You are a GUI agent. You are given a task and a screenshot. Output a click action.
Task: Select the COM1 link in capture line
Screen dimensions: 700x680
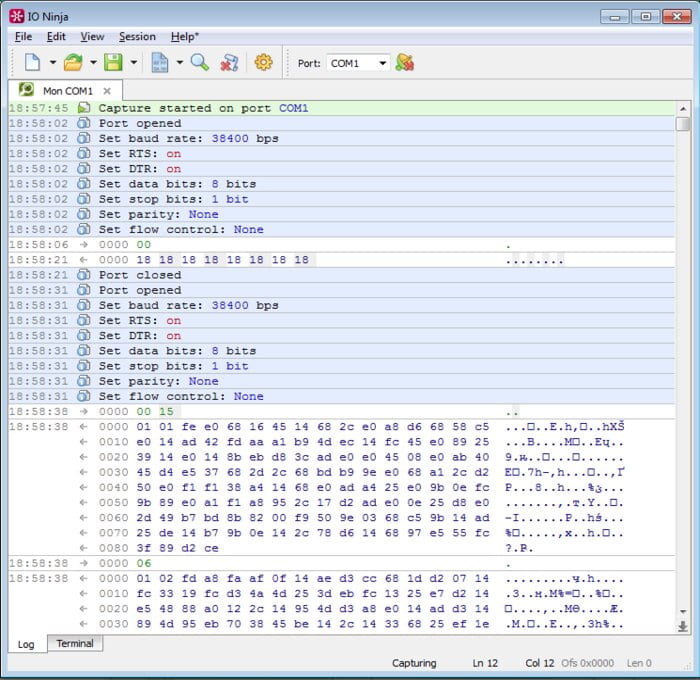(293, 108)
